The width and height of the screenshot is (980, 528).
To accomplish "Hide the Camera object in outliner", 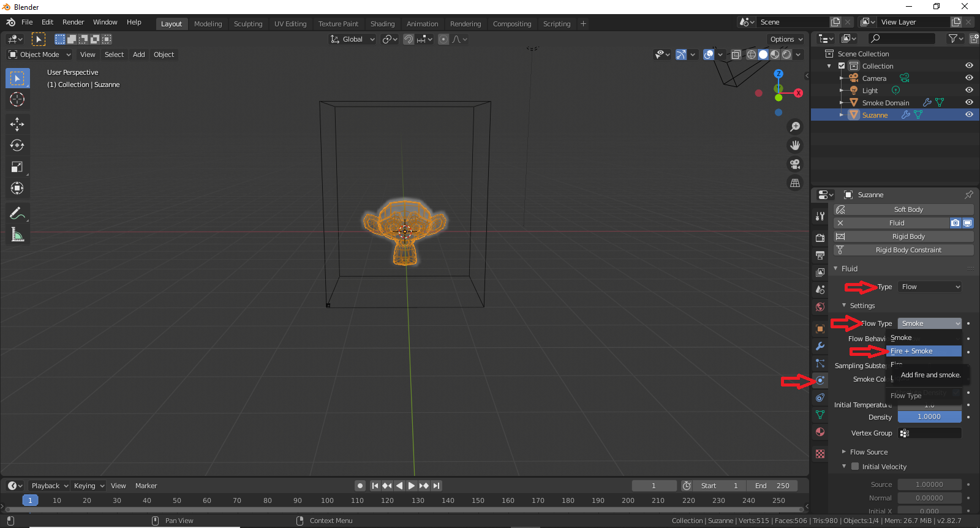I will click(969, 78).
